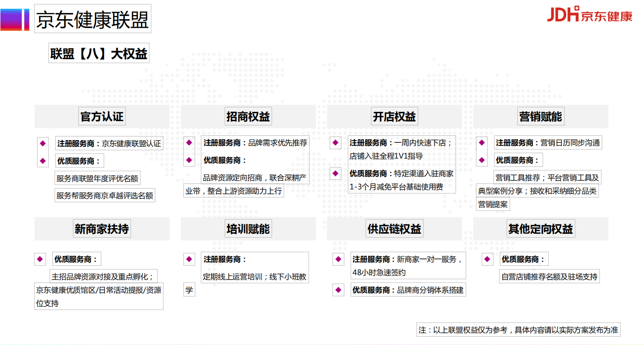The height and width of the screenshot is (345, 644).
Task: Click text 注册服务商:京东健康联盟认证
Action: tap(109, 144)
